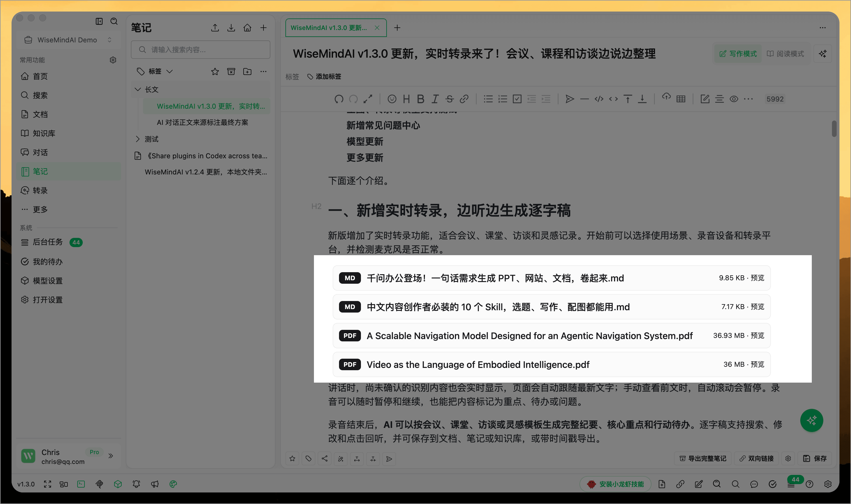Expand the editor with fullscreen arrows icon
Screen dimensions: 851x504
(368, 99)
